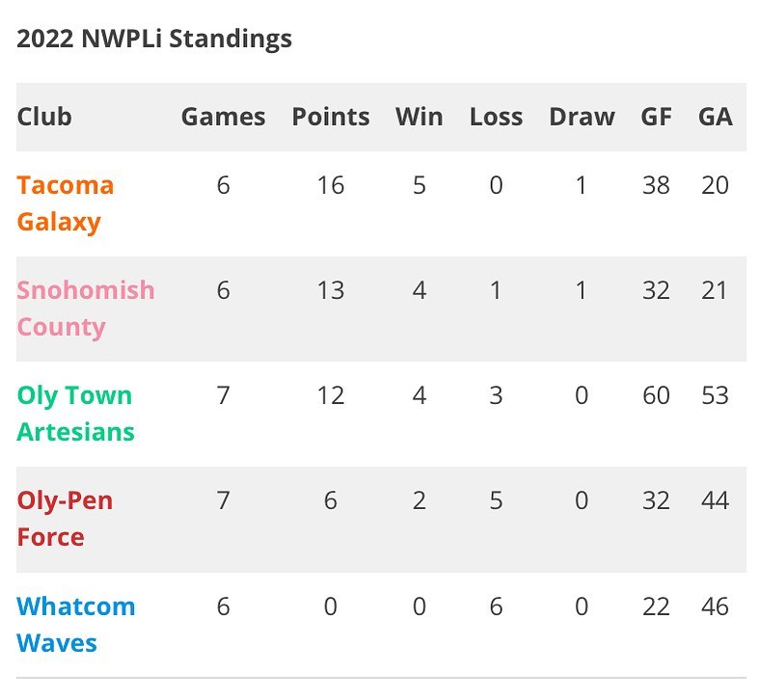
Task: Select Oly-Pen Force's 44 goals against
Action: click(x=715, y=500)
